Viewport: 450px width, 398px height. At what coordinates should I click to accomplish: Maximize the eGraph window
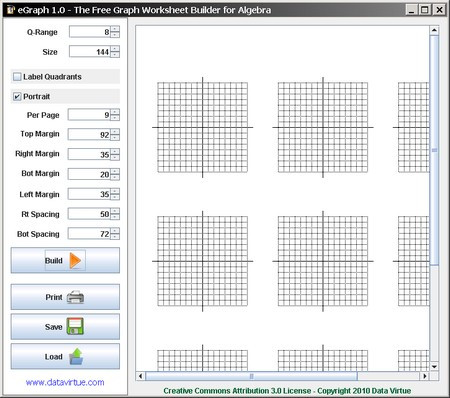(x=425, y=10)
